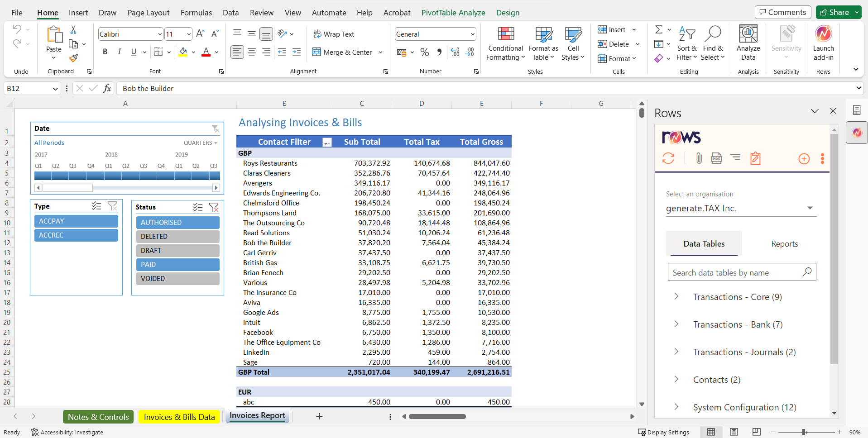Launch Analyze Data from the ribbon
The width and height of the screenshot is (868, 438).
[x=748, y=43]
